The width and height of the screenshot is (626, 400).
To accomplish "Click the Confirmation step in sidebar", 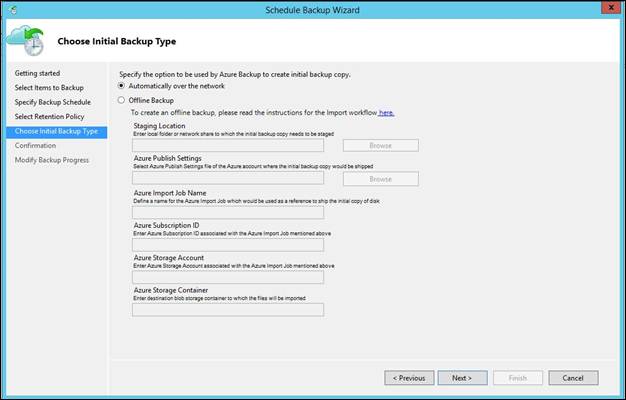I will click(36, 146).
